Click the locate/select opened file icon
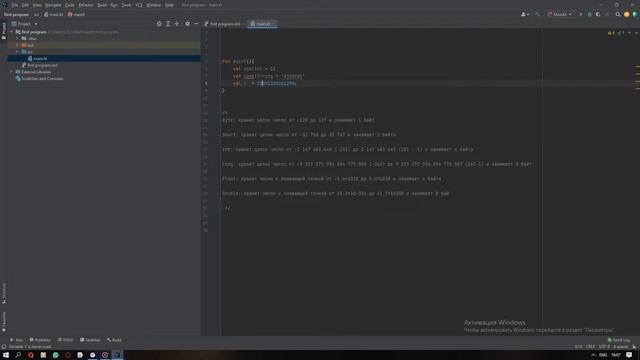This screenshot has height=360, width=640. [159, 24]
